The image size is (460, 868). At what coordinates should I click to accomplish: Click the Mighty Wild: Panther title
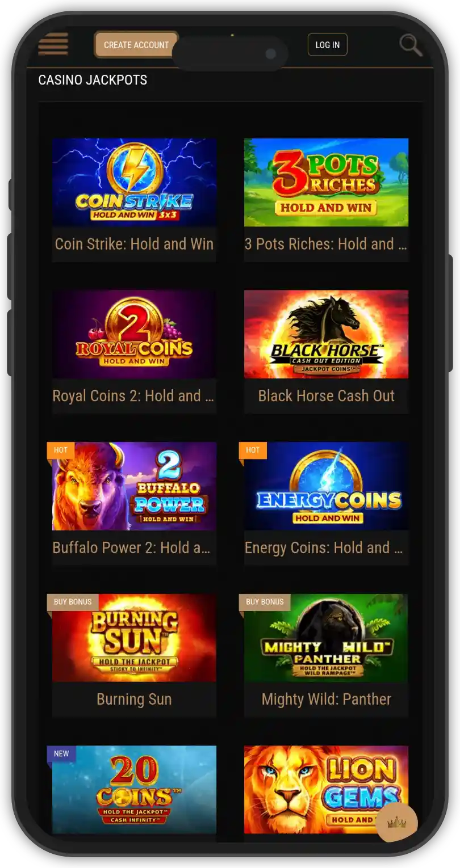[x=326, y=700]
